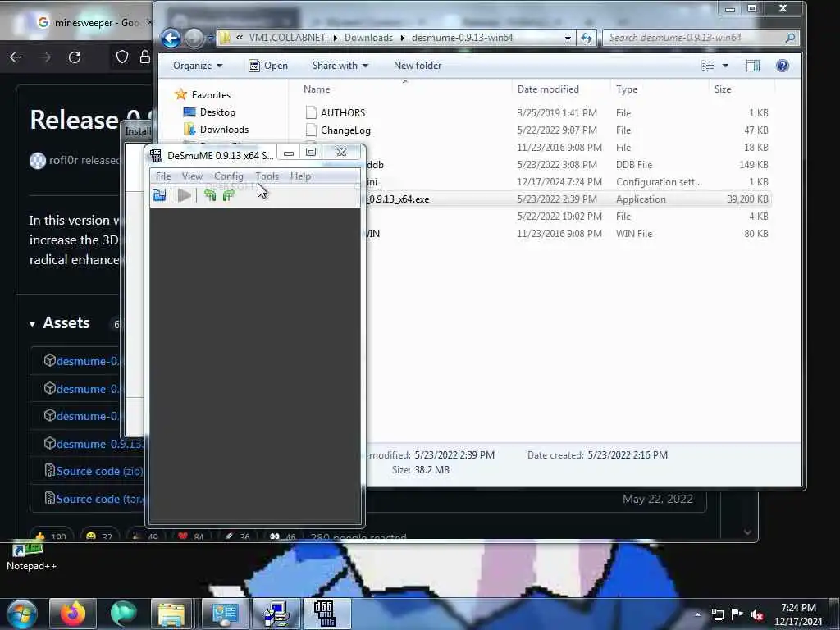Click Downloads in address breadcrumb
Image resolution: width=840 pixels, height=630 pixels.
pos(368,38)
